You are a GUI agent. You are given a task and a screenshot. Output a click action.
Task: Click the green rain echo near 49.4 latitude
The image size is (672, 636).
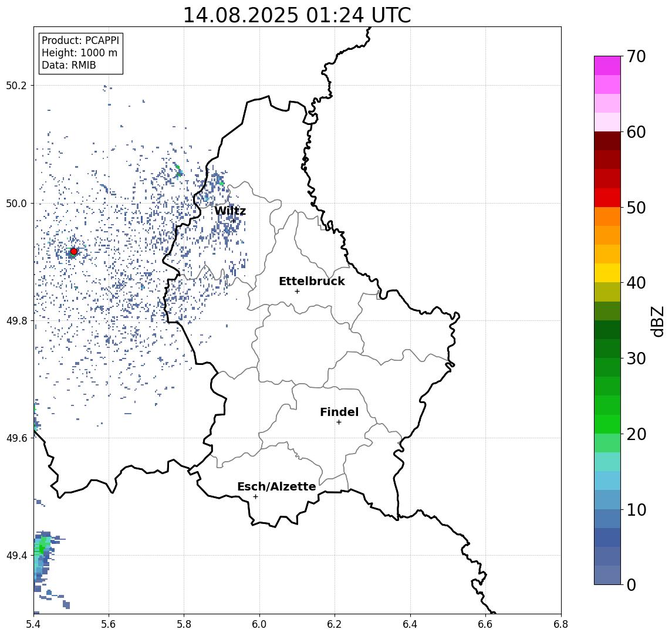pyautogui.click(x=42, y=549)
